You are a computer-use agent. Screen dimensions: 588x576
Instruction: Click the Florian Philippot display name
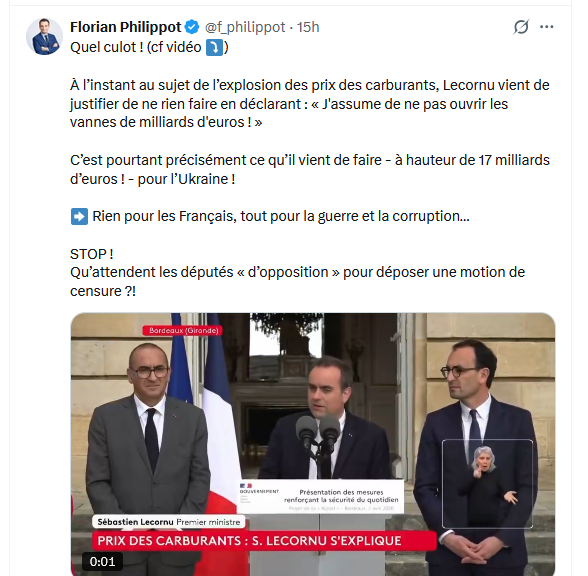click(x=126, y=27)
